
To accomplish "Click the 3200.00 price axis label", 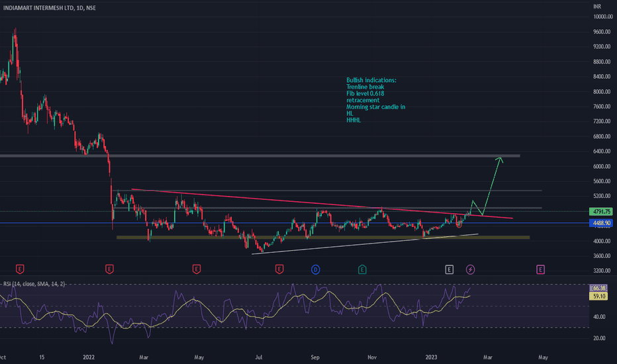I will (602, 271).
